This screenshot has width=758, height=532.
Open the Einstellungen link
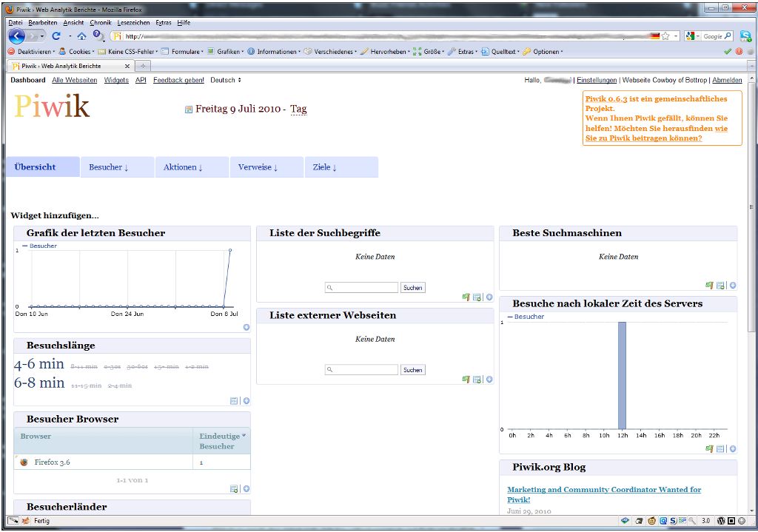click(597, 80)
